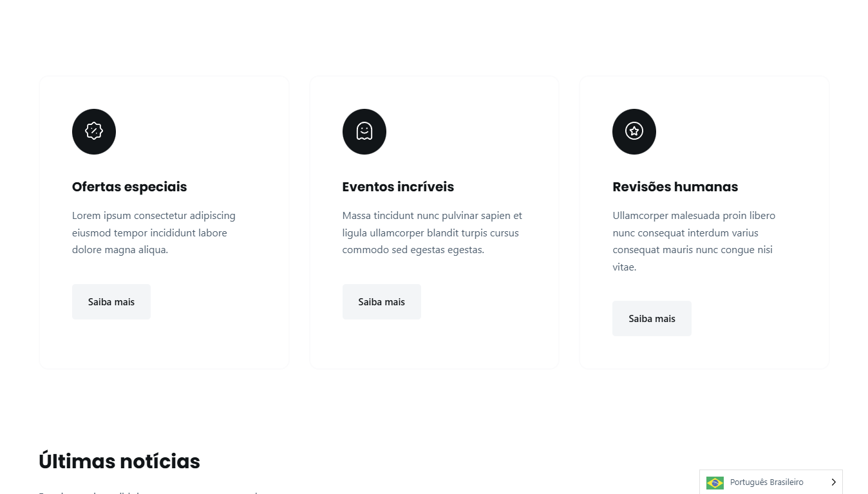Click the Brazil flag icon
The image size is (868, 494).
tap(715, 482)
